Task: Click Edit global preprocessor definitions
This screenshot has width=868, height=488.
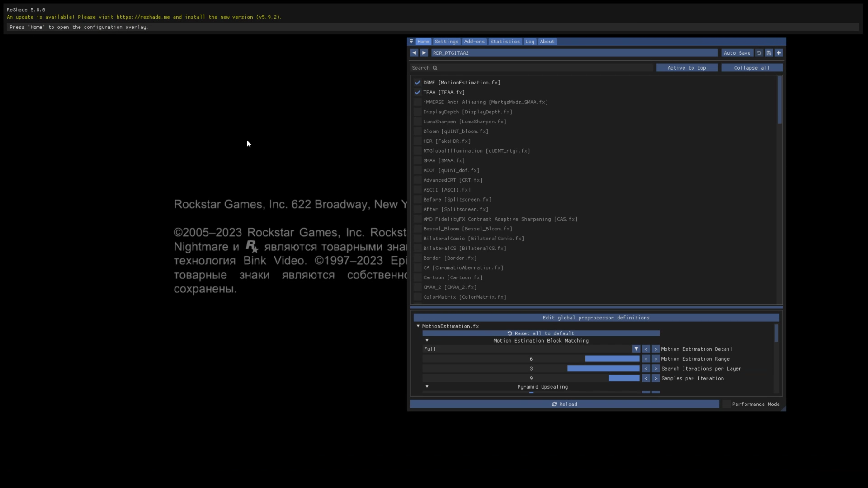Action: pyautogui.click(x=596, y=318)
